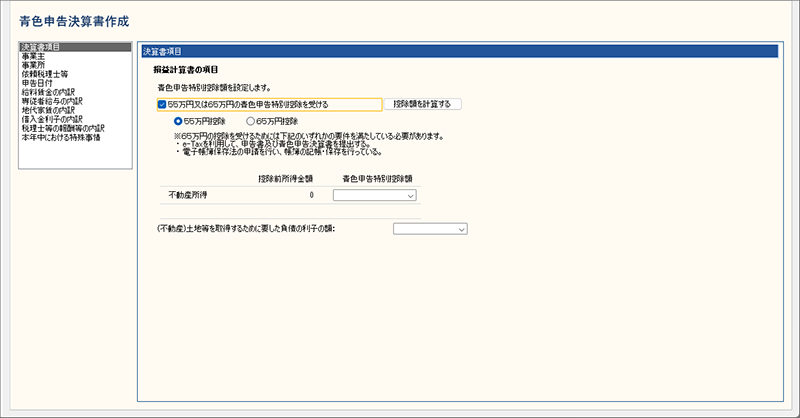Go to 申告日付 settings
800x418 pixels.
(36, 83)
